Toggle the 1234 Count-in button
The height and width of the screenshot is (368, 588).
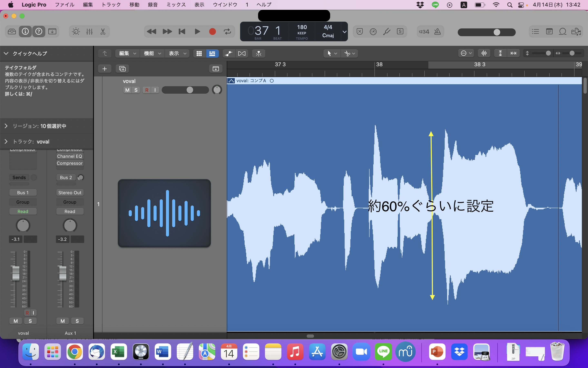click(424, 32)
